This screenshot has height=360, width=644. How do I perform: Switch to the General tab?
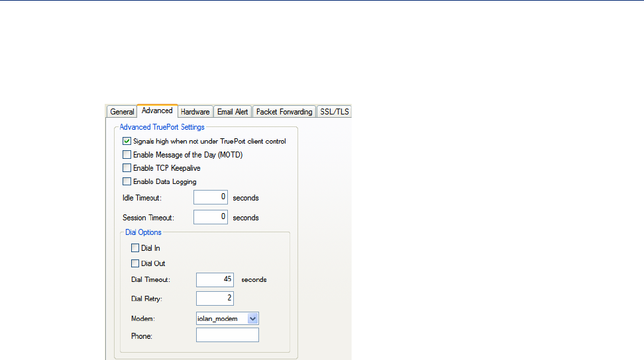[122, 112]
